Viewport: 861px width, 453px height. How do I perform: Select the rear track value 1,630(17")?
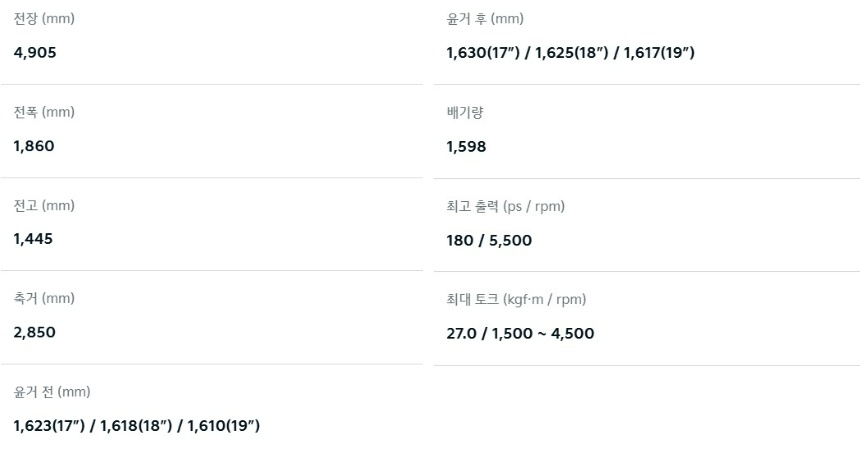pyautogui.click(x=482, y=53)
